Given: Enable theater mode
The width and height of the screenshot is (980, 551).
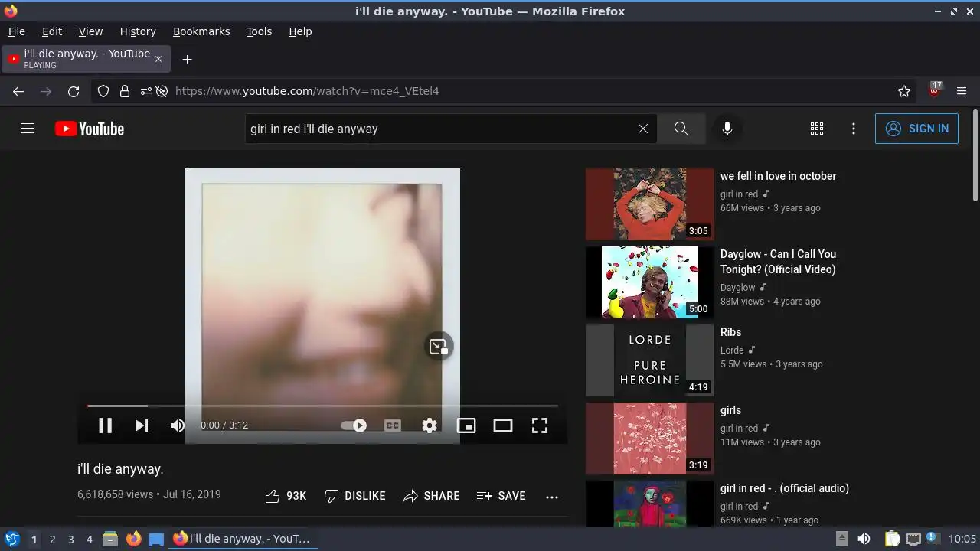Looking at the screenshot, I should pyautogui.click(x=503, y=425).
